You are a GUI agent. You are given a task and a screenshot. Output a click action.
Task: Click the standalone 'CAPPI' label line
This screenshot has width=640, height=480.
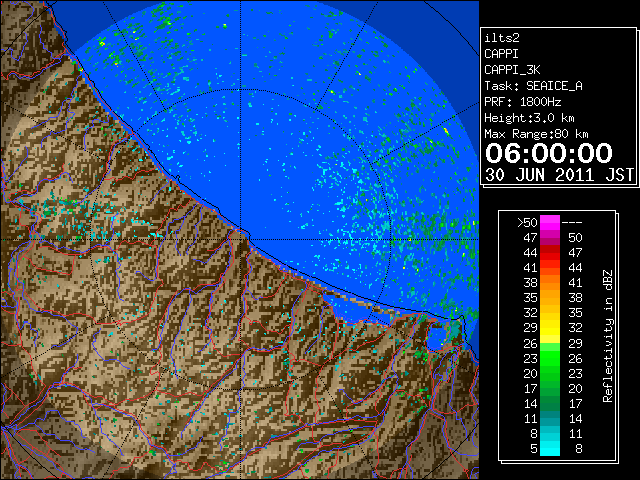click(x=501, y=54)
